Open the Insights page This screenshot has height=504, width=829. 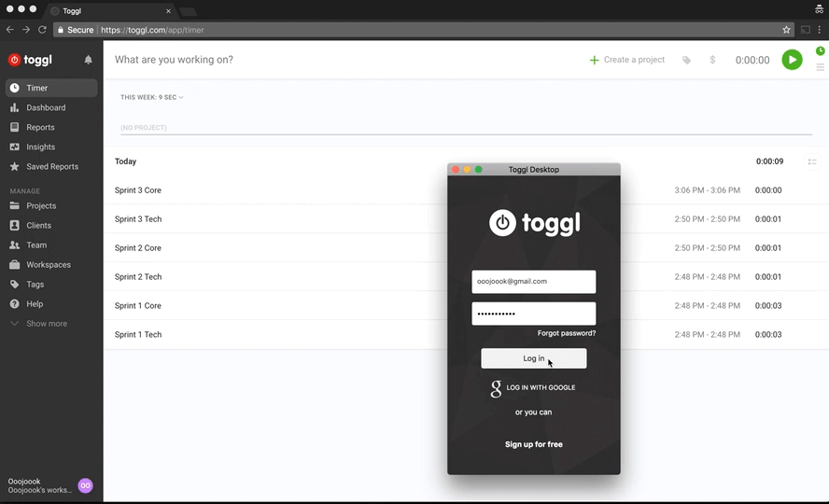coord(41,147)
